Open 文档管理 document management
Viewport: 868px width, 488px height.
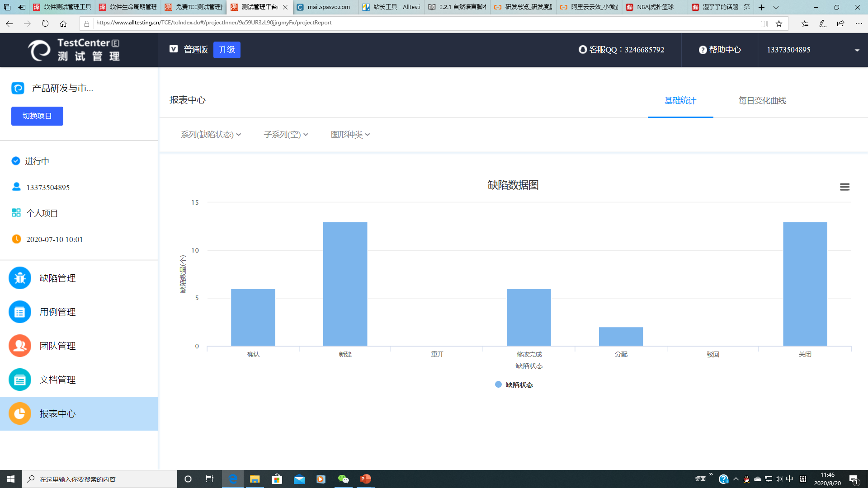coord(57,380)
